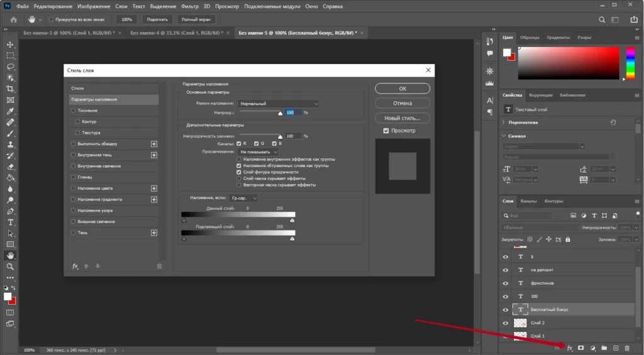
Task: Open the layer Заливка dropdown arrow
Action: pyautogui.click(x=636, y=239)
